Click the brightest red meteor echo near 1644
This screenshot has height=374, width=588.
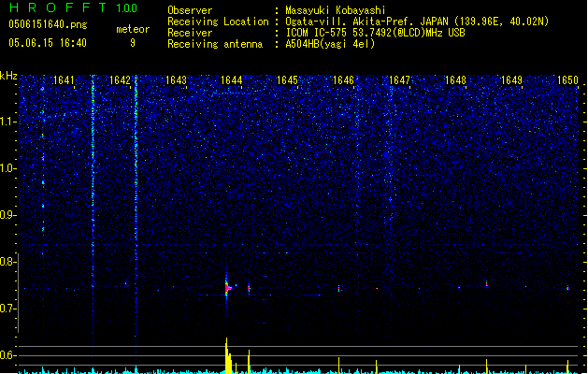click(227, 288)
